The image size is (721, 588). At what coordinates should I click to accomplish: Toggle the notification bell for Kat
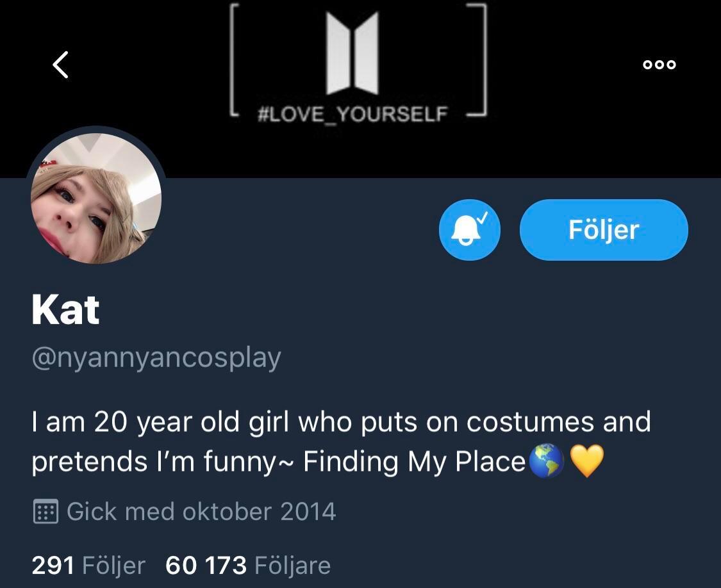(469, 230)
